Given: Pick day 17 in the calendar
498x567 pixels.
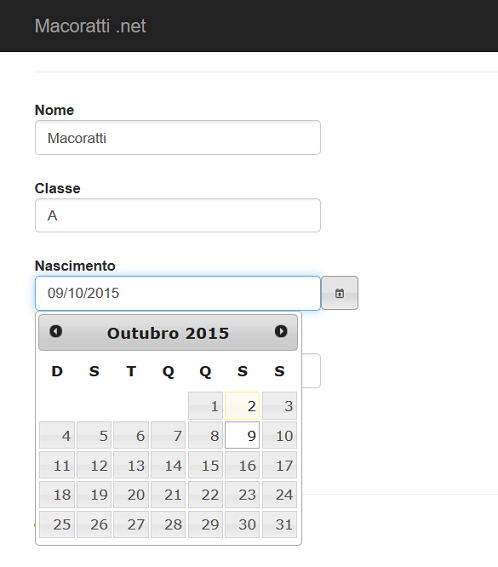Looking at the screenshot, I should [280, 465].
